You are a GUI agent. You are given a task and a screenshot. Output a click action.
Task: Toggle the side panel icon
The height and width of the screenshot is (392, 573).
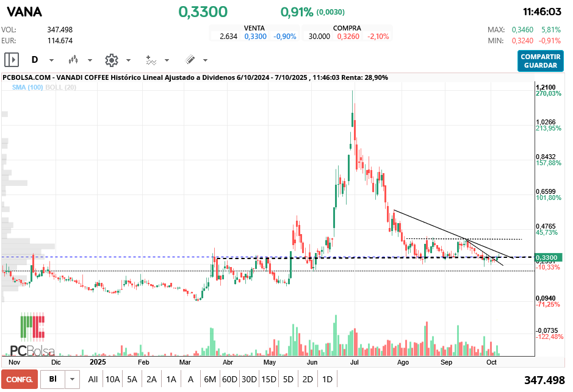point(12,60)
